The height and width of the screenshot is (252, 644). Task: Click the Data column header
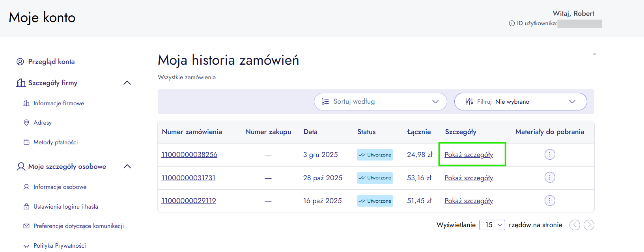pos(310,132)
